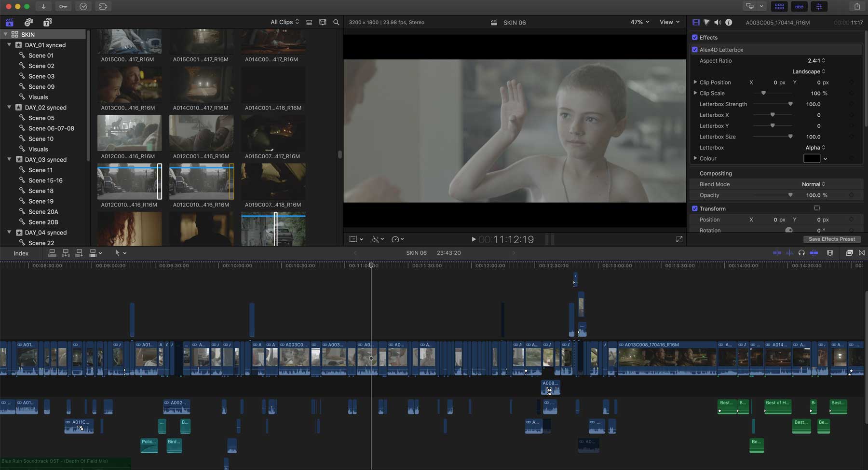Click Save Effects Preset button
The height and width of the screenshot is (470, 868).
click(832, 239)
